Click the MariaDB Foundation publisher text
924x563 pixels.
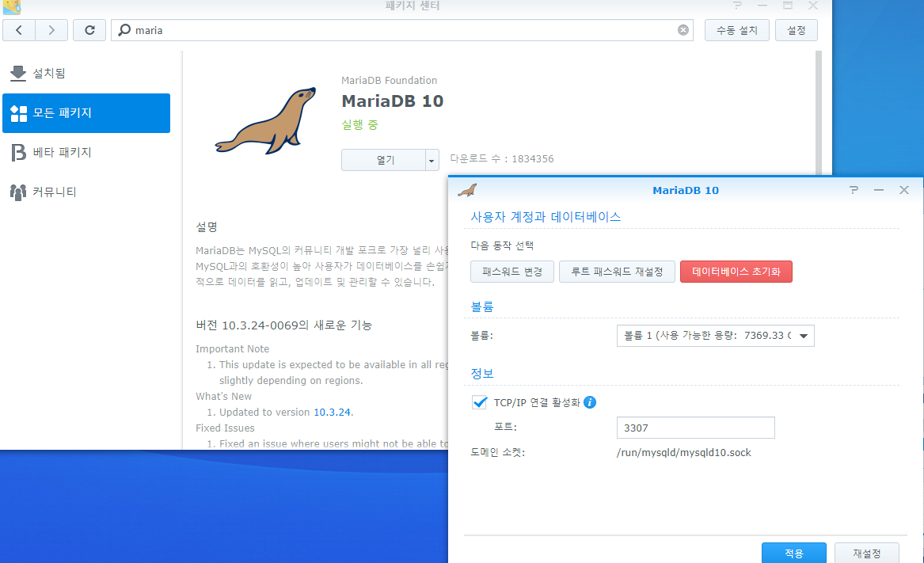(389, 80)
